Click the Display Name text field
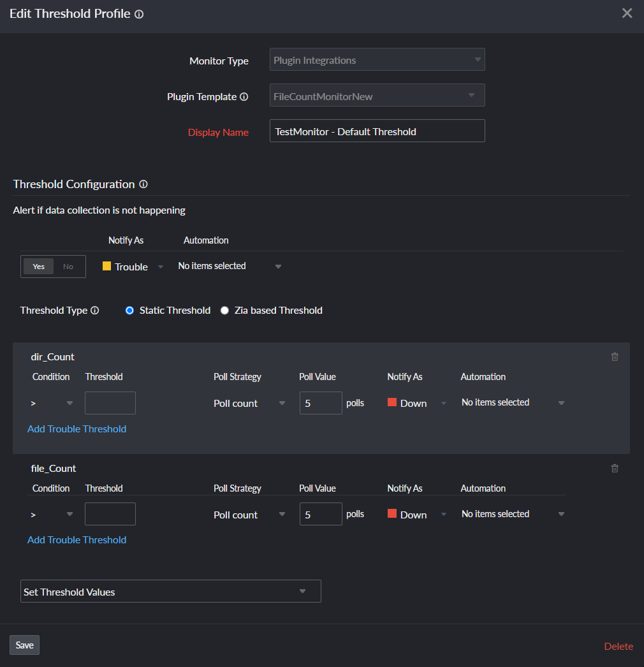 [377, 131]
